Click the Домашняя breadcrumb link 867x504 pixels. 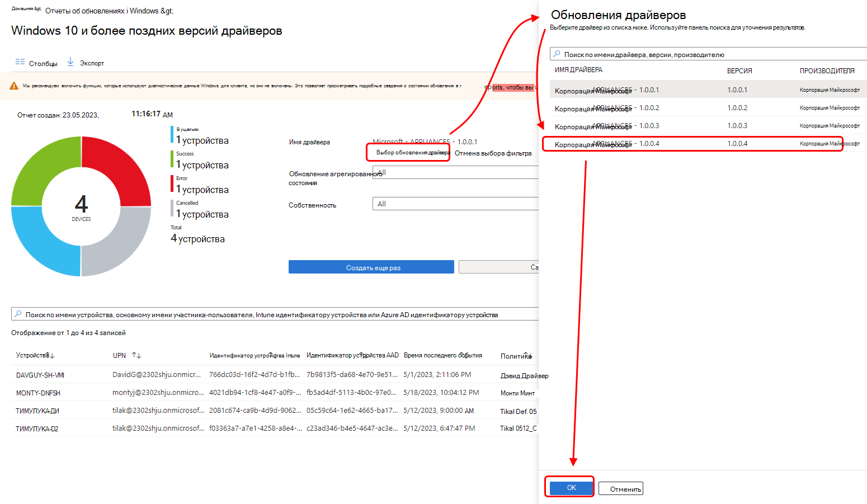(26, 9)
